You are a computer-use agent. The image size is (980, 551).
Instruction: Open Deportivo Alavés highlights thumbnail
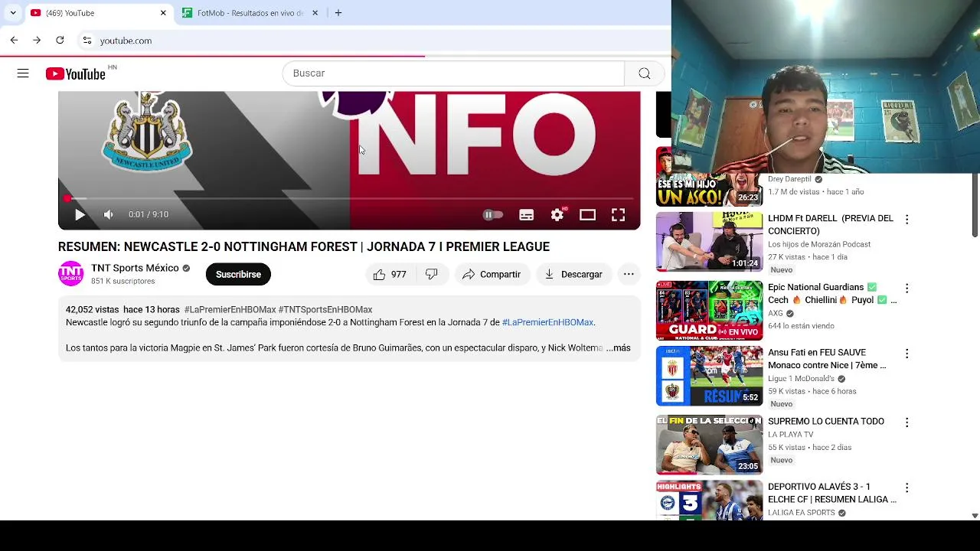coord(709,500)
